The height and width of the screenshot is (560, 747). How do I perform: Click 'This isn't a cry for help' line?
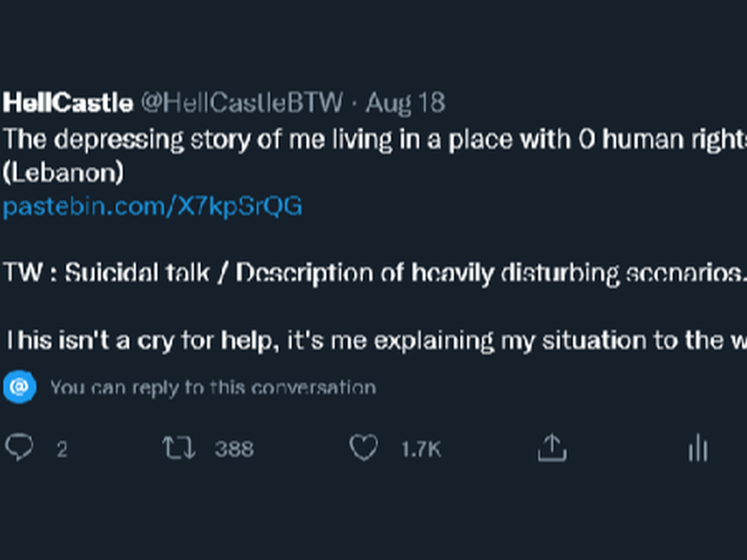pos(142,340)
